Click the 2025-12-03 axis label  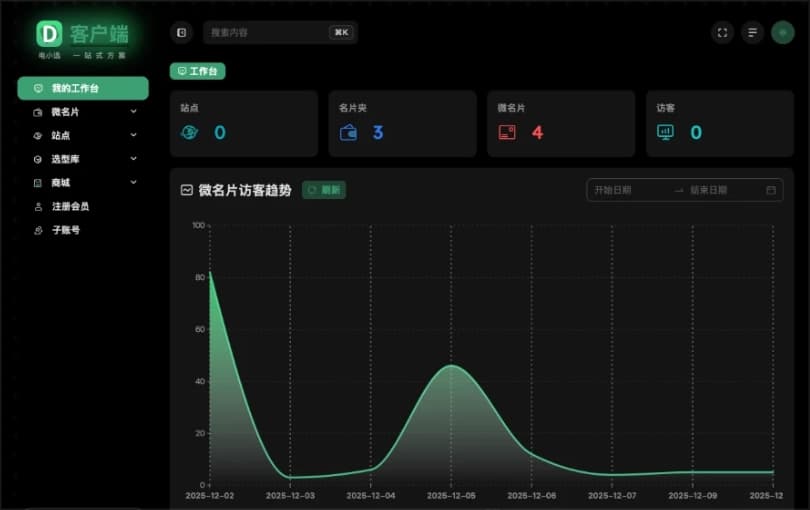tap(290, 496)
